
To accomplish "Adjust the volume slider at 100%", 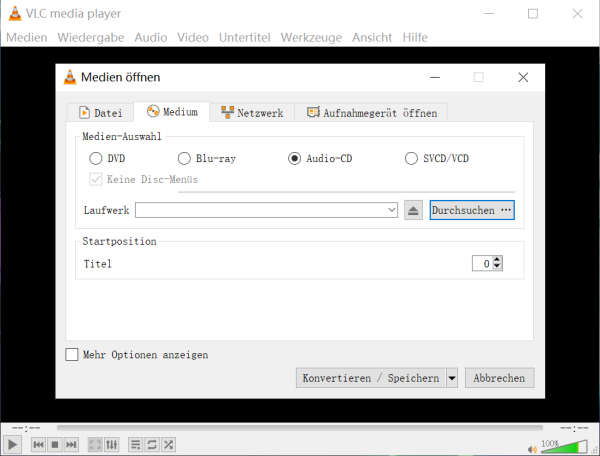I will [x=564, y=447].
